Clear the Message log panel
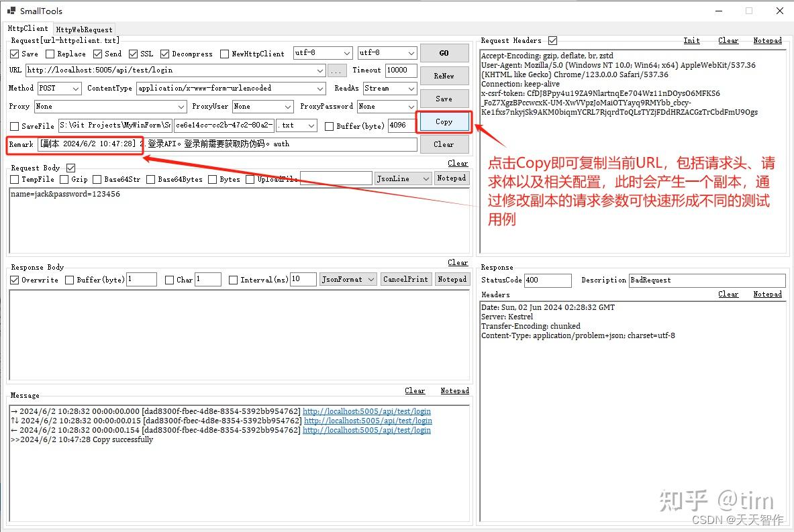This screenshot has width=794, height=532. 415,390
